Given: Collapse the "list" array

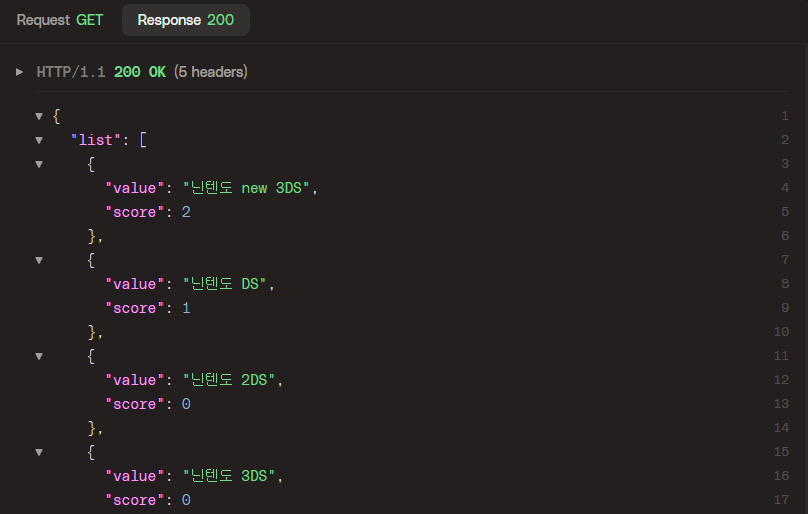Looking at the screenshot, I should pos(39,140).
